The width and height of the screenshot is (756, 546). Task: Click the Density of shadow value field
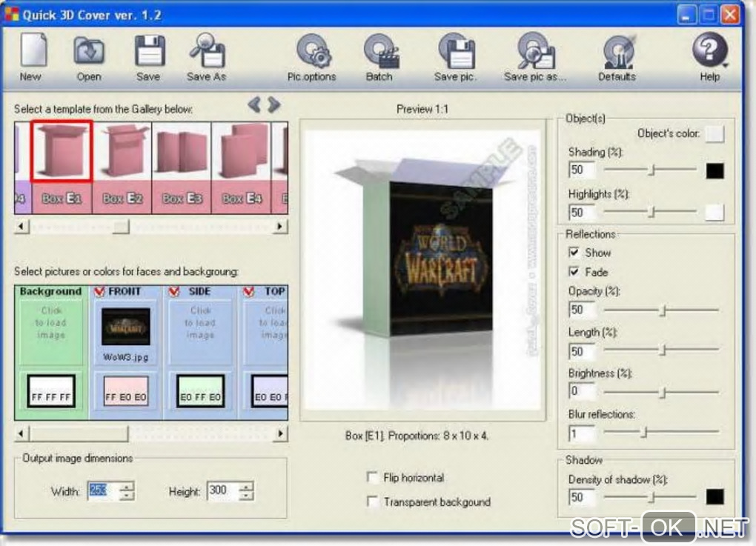[582, 497]
